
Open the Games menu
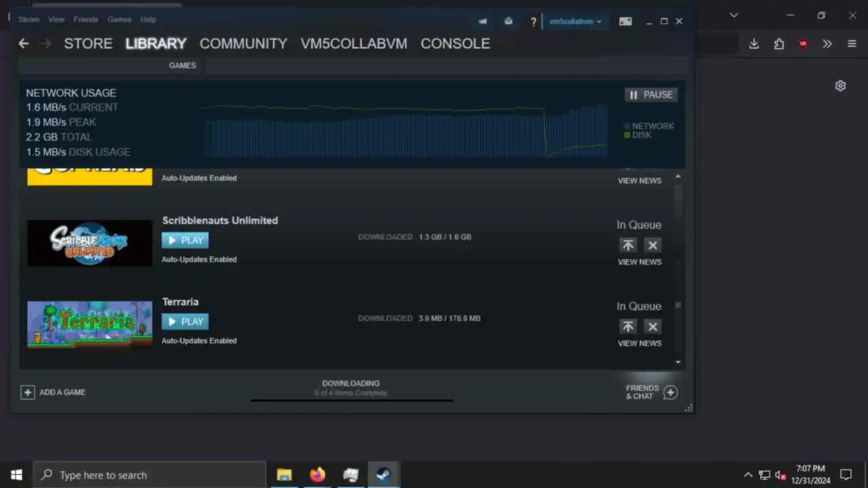[119, 20]
